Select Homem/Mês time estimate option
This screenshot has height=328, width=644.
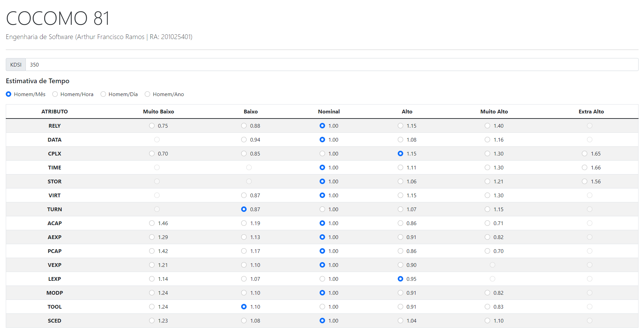point(8,94)
